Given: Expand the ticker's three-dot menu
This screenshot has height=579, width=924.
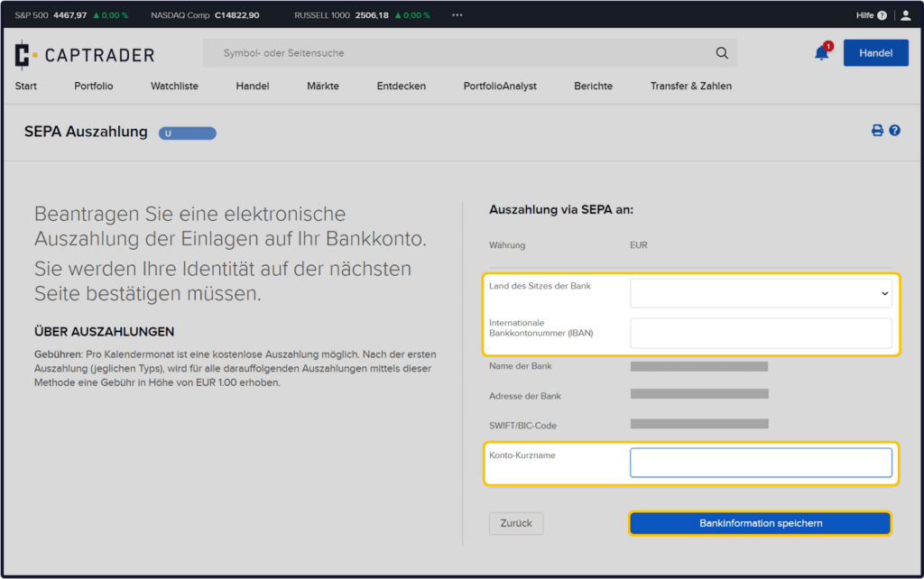Looking at the screenshot, I should 457,15.
